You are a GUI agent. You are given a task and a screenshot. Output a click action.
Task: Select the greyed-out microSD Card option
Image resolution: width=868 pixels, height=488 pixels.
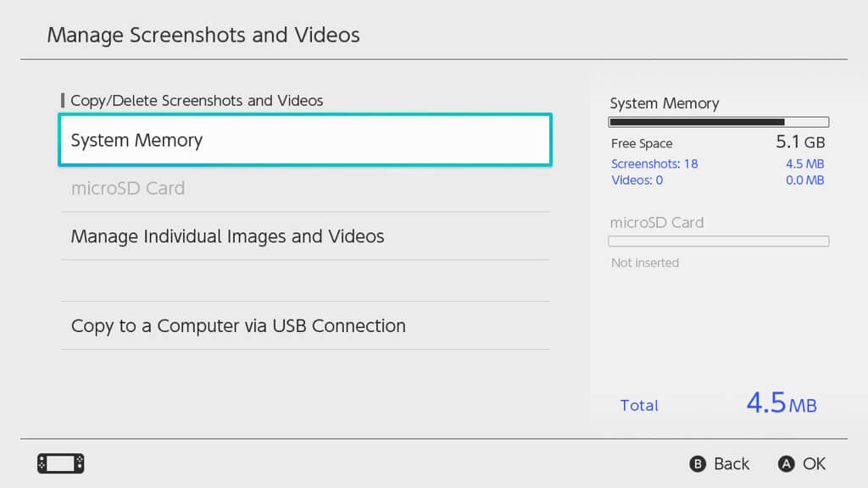click(x=305, y=188)
